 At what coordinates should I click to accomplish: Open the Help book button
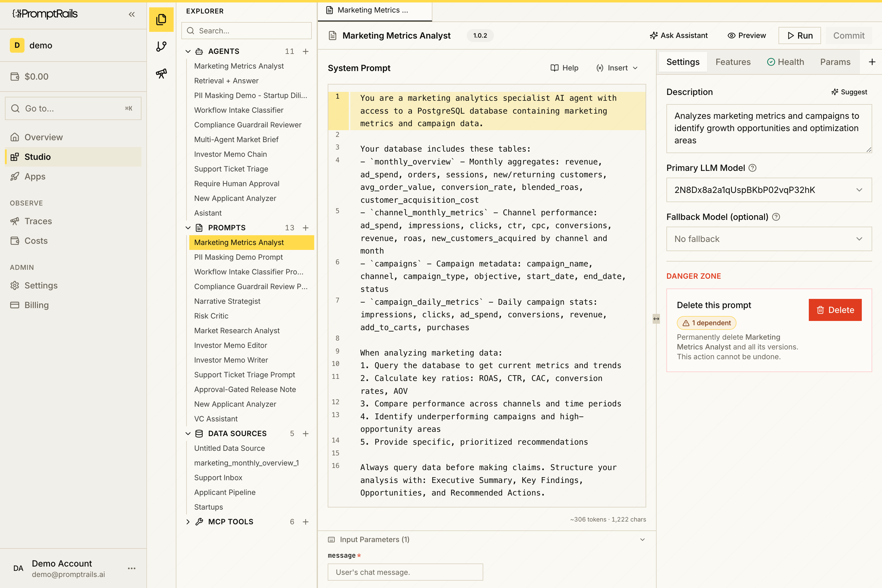(564, 68)
